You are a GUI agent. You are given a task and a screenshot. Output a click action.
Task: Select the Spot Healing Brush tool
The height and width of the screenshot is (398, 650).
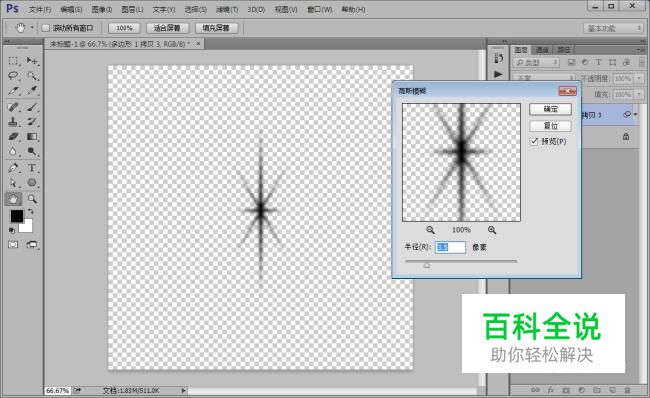coord(13,107)
